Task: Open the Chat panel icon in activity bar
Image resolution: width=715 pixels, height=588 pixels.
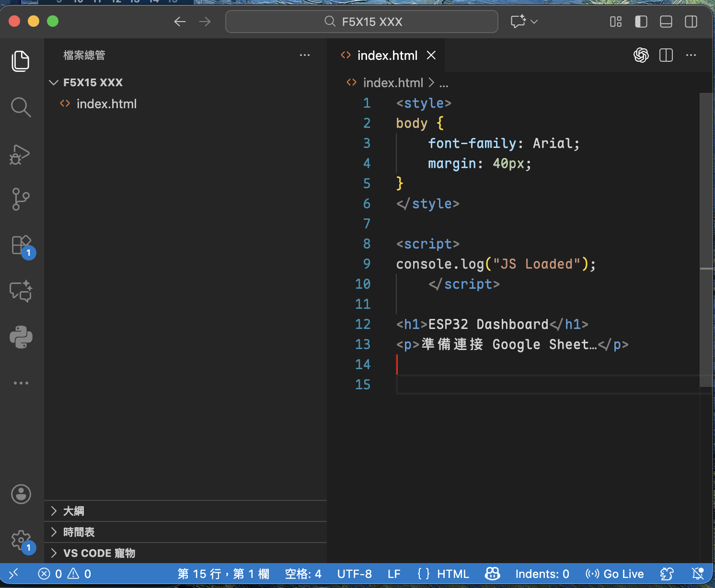Action: point(21,291)
